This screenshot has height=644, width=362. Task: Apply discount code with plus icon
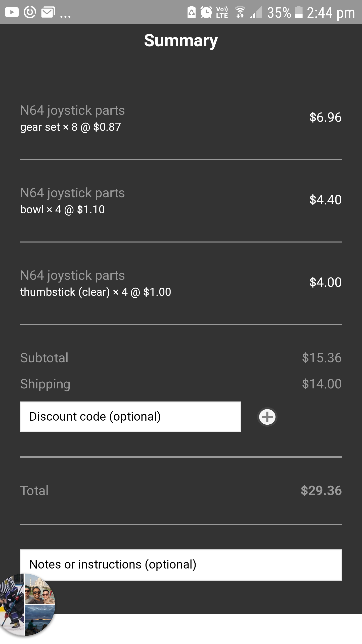click(267, 417)
